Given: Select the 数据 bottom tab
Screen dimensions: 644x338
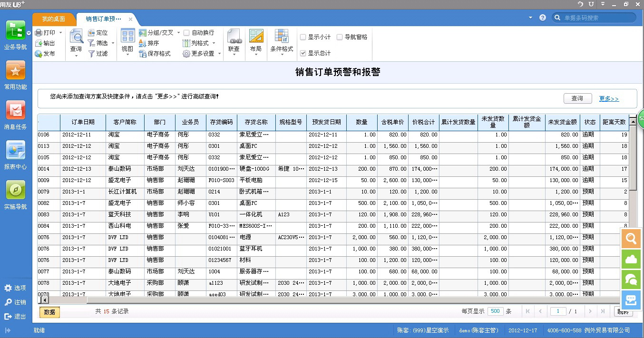Looking at the screenshot, I should [49, 312].
